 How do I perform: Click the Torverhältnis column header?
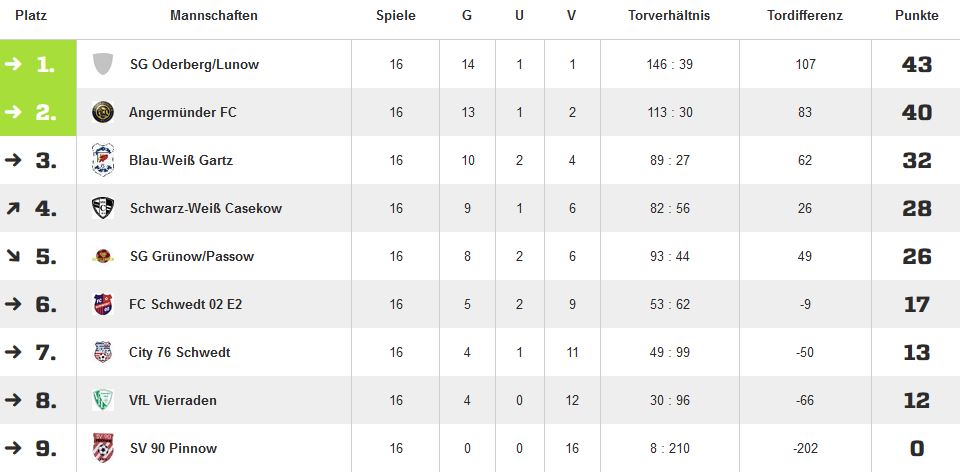(669, 16)
